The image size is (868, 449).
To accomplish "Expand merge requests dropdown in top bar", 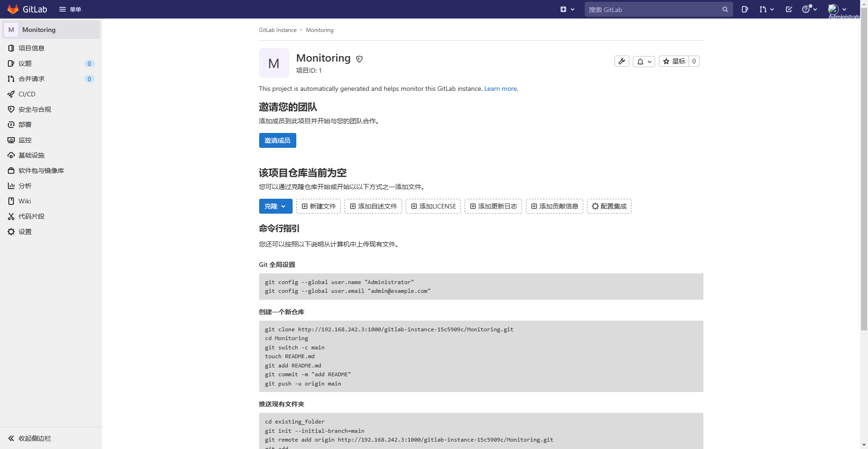I will pyautogui.click(x=766, y=9).
